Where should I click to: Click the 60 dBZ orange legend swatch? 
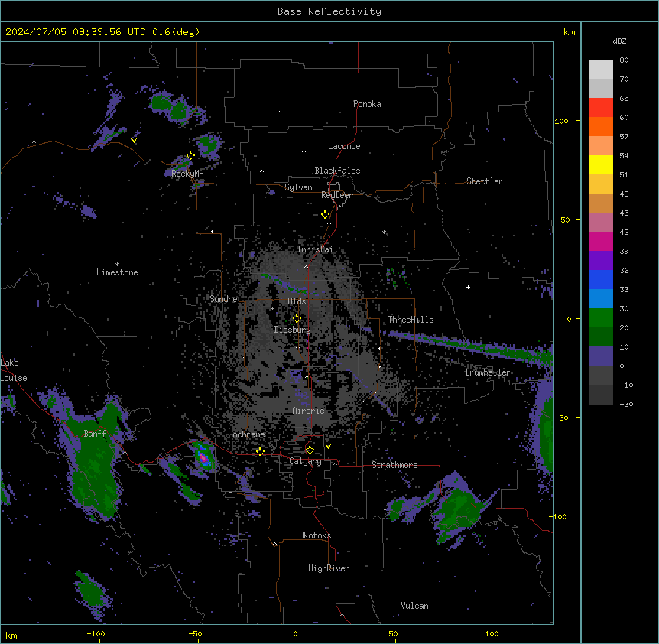click(x=601, y=126)
